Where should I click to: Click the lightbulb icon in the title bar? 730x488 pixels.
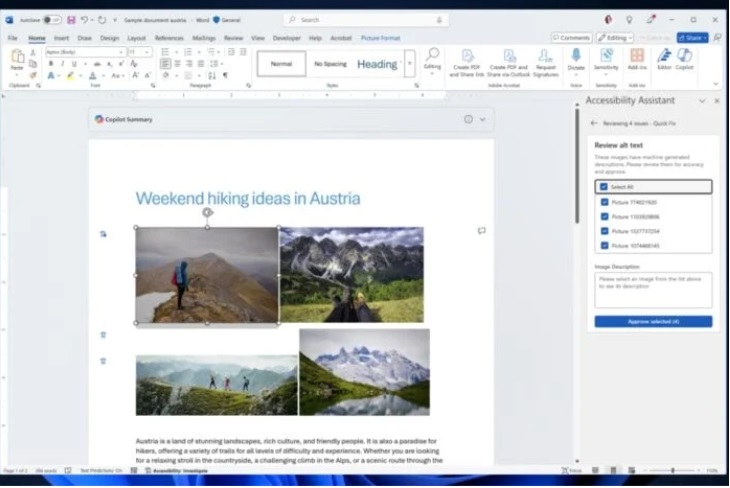(x=629, y=20)
